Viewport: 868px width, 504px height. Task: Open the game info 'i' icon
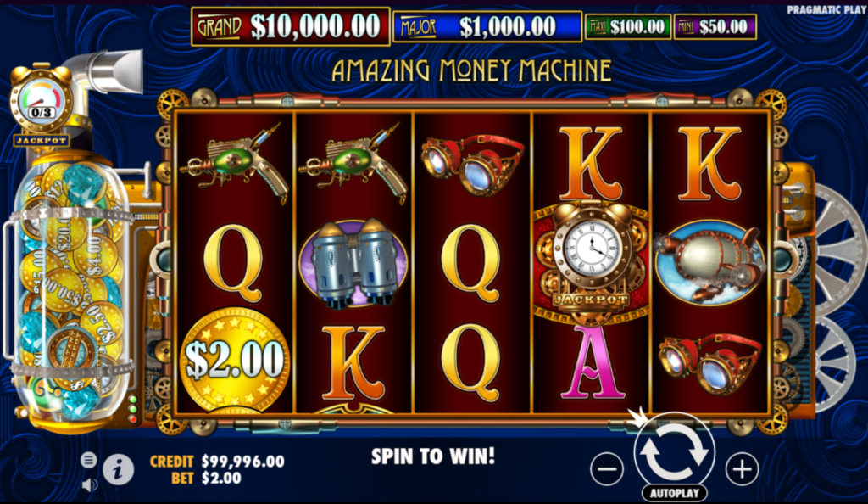pos(118,470)
